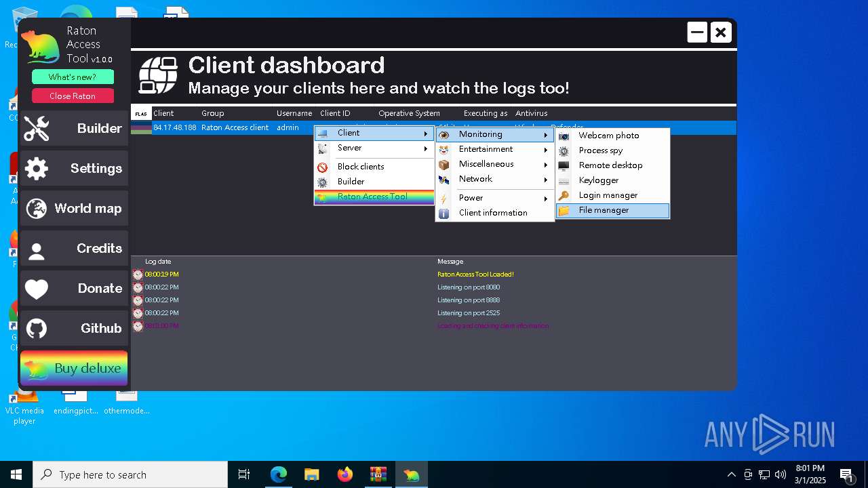The image size is (868, 488).
Task: Click the eye icon beside Monitoring
Action: click(443, 134)
